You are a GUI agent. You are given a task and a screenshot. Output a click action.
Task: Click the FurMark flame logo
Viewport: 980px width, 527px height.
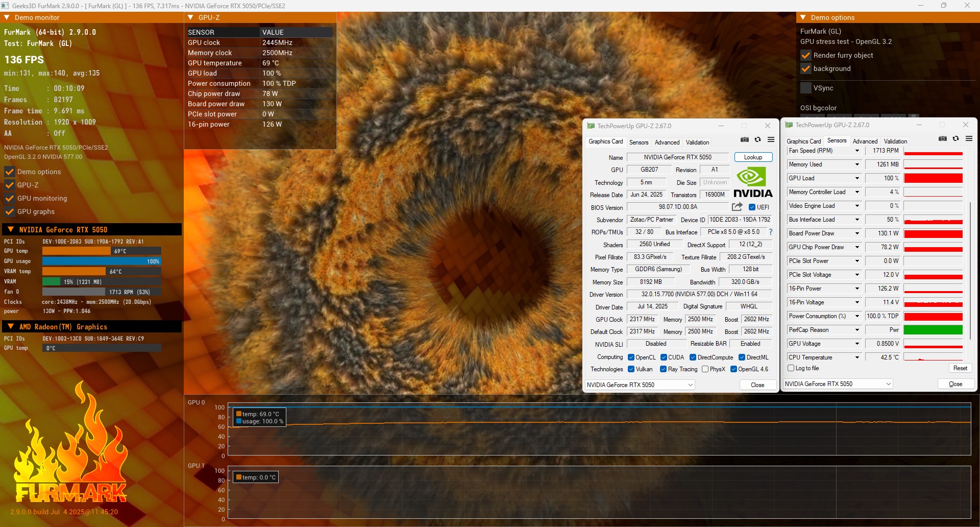70,443
